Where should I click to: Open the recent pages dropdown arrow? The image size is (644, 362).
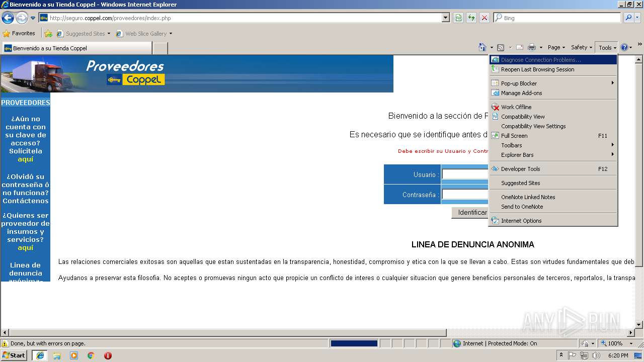coord(33,18)
